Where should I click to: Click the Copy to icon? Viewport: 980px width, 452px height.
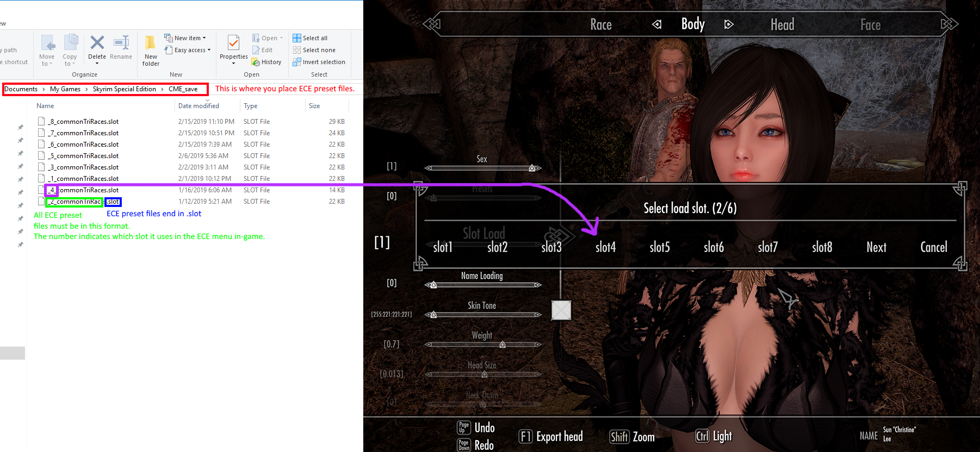71,42
